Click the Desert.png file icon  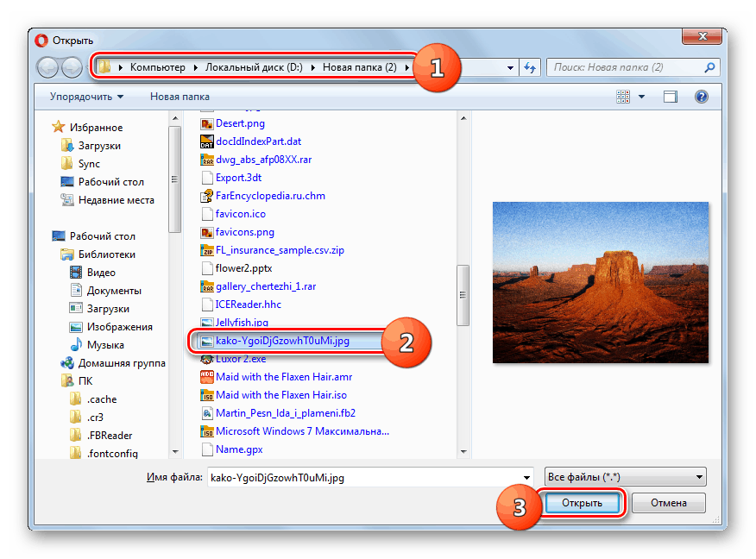207,124
